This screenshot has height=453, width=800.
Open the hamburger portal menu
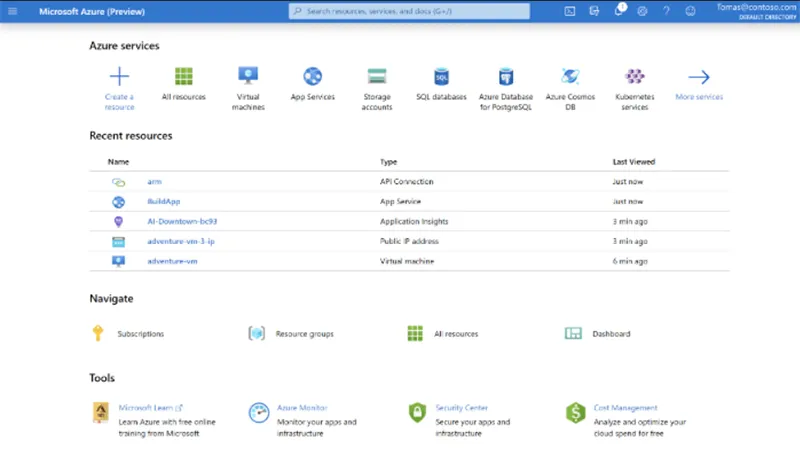(13, 11)
